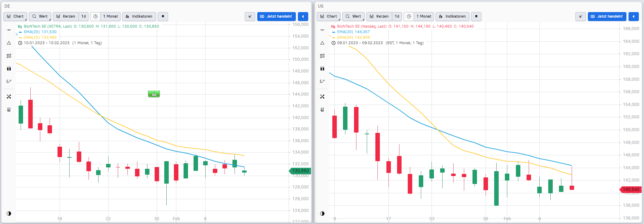Click the bookmark icon in DE toolbar
This screenshot has height=224, width=644.
point(163,16)
